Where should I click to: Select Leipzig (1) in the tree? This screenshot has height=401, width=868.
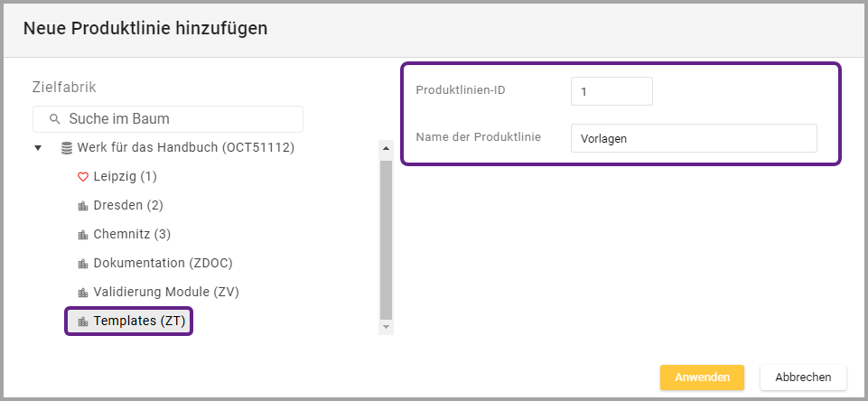click(x=125, y=176)
